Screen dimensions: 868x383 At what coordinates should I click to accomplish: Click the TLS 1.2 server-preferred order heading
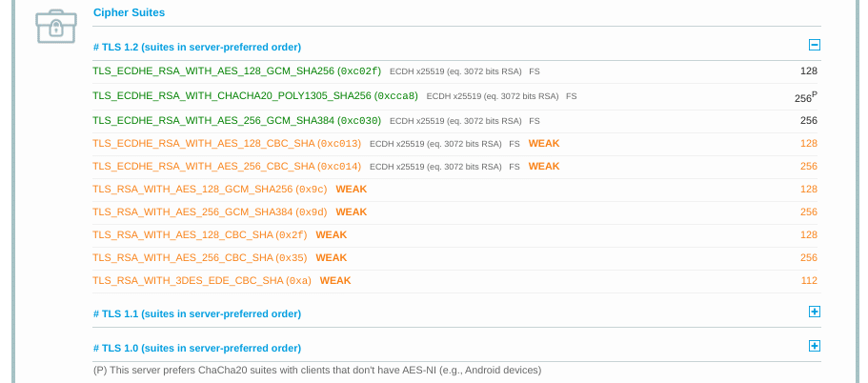pos(196,47)
